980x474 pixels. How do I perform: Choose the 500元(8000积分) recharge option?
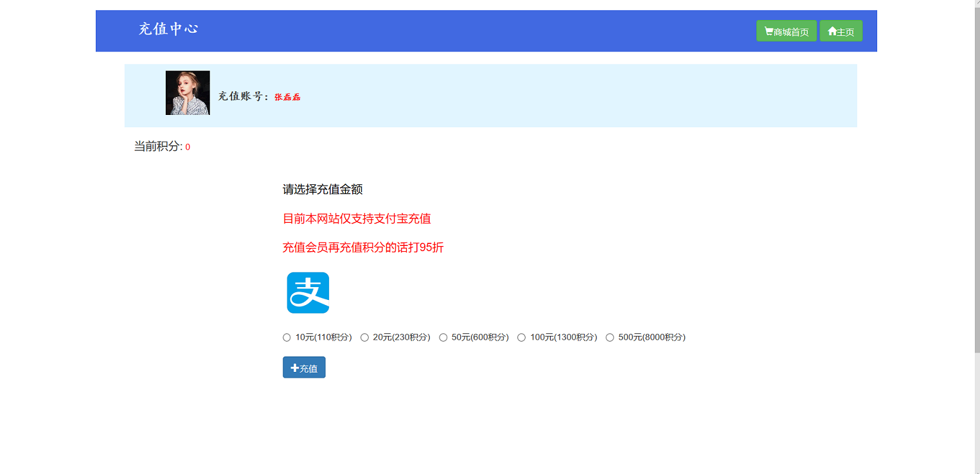[610, 338]
